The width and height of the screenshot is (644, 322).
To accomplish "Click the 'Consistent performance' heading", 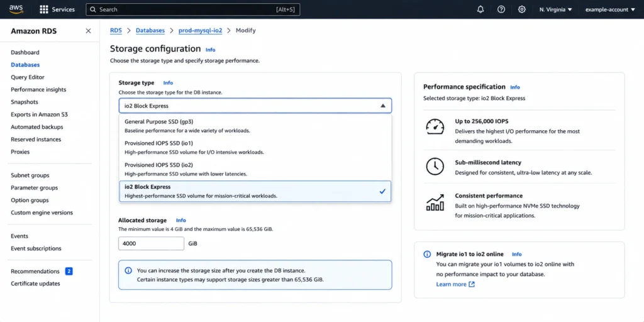I will click(x=489, y=196).
